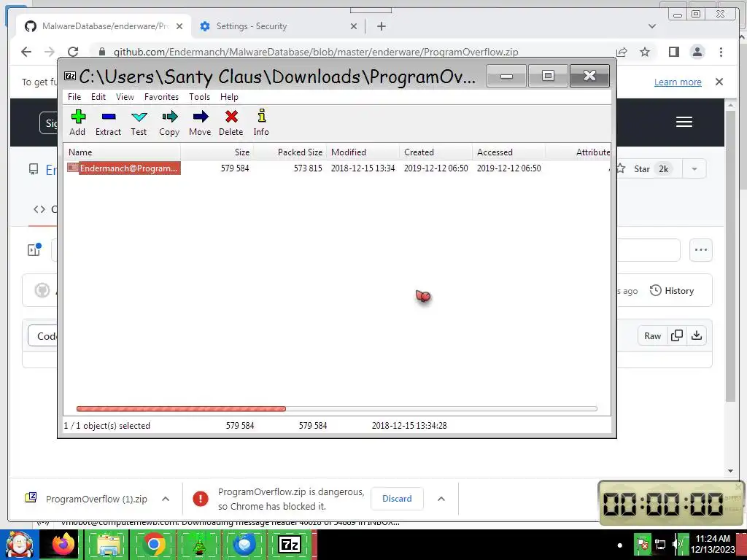The height and width of the screenshot is (560, 747).
Task: Download raw file from GitHub
Action: (697, 335)
